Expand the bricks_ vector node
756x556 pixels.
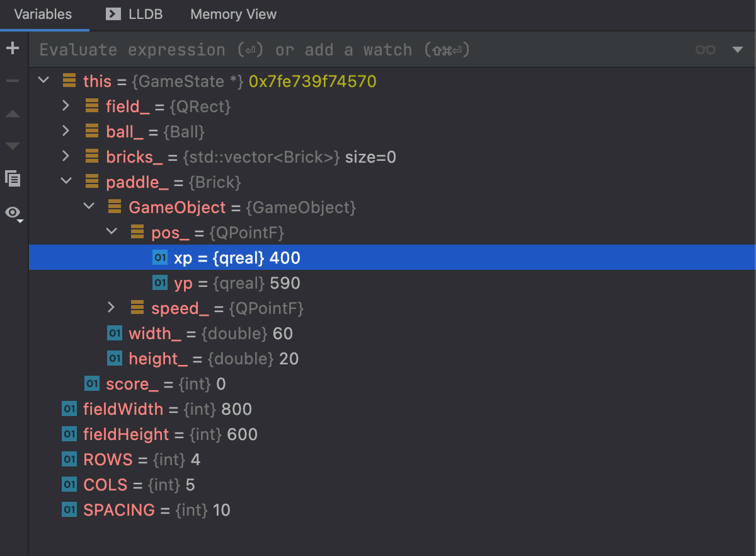point(66,156)
